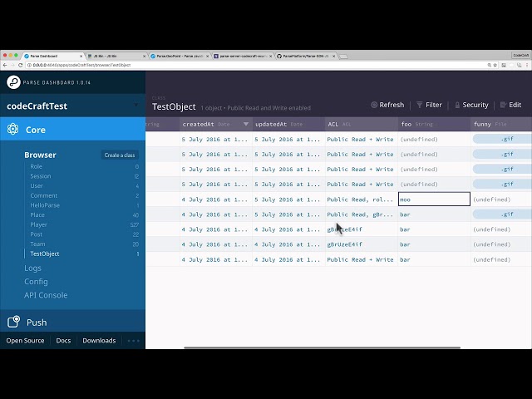Open the Browser section
The width and height of the screenshot is (532, 399).
tap(40, 155)
